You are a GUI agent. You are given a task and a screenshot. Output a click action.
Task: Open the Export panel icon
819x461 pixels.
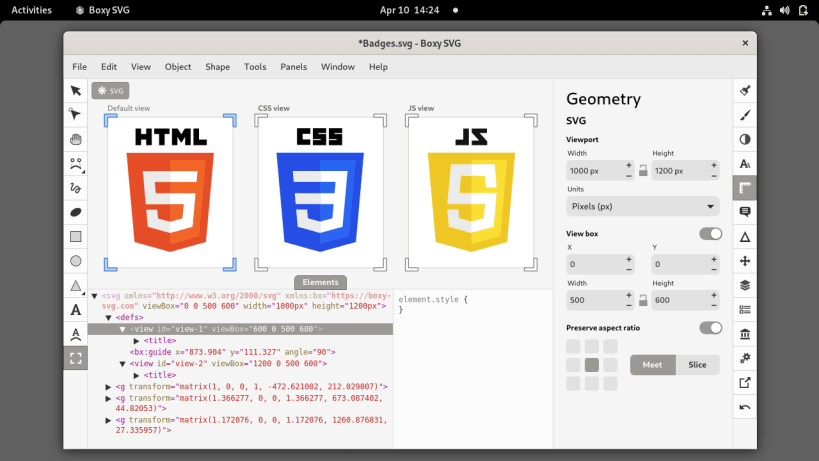745,382
